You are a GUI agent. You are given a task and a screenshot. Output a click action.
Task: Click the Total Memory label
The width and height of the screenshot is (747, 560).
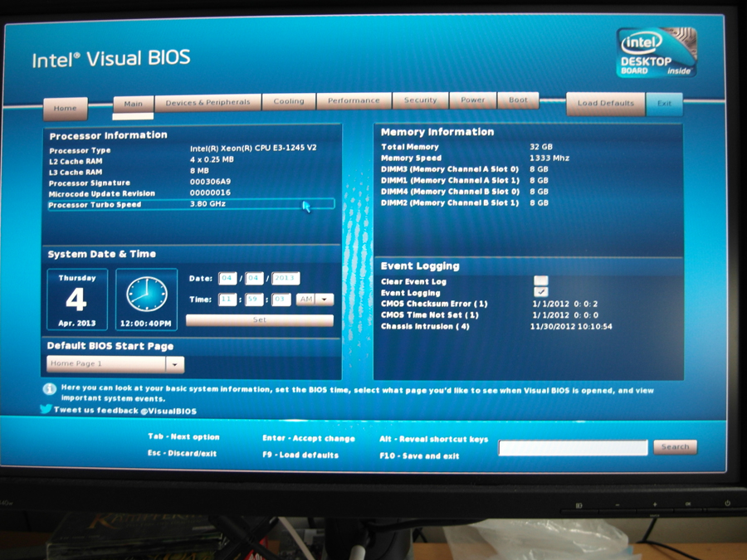click(x=410, y=147)
